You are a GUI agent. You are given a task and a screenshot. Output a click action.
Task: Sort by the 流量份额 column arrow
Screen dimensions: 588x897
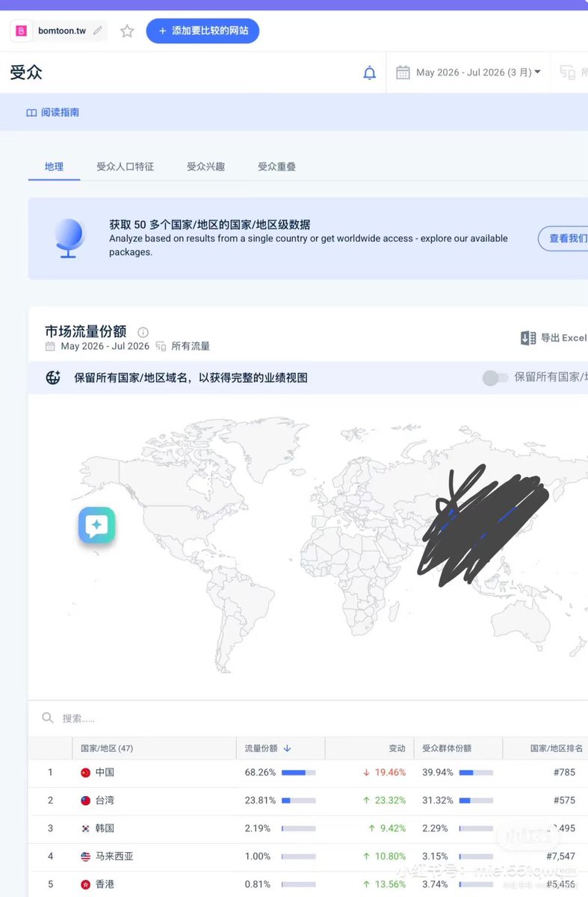(x=287, y=748)
